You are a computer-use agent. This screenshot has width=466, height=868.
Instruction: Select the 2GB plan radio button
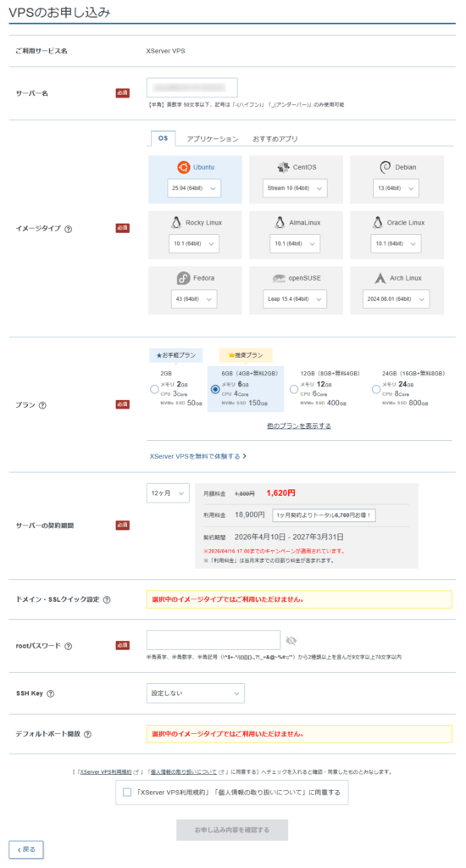click(x=154, y=390)
